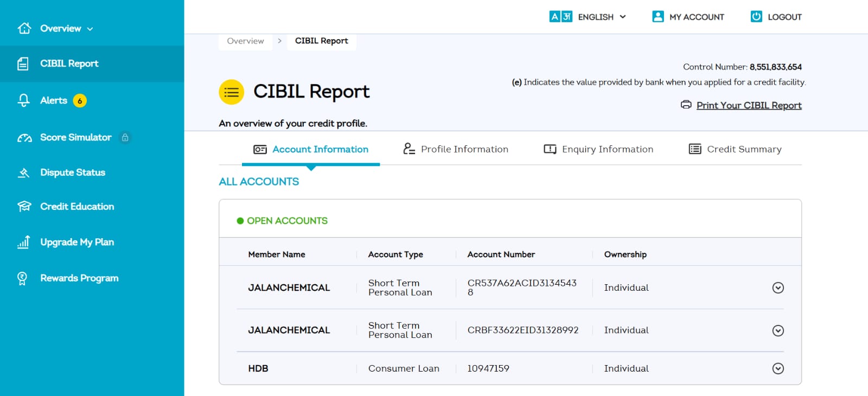
Task: Expand first JALANCHEMICAL account details
Action: point(778,288)
